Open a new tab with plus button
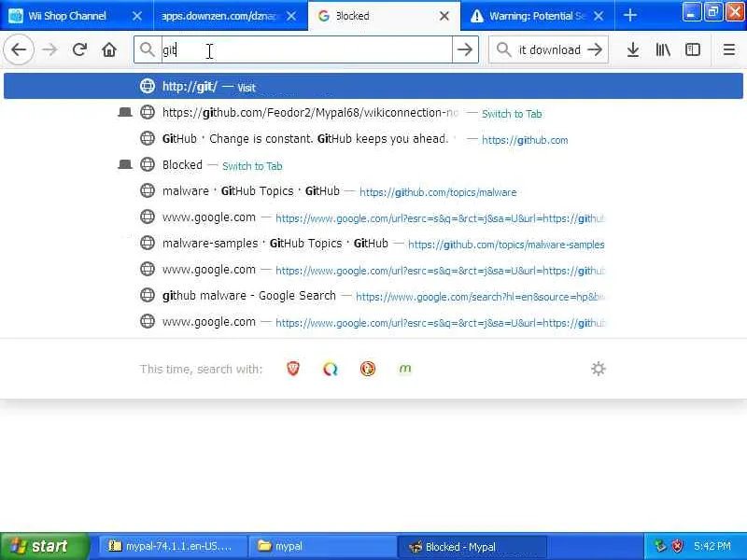Screen dimensions: 747x560 629,16
